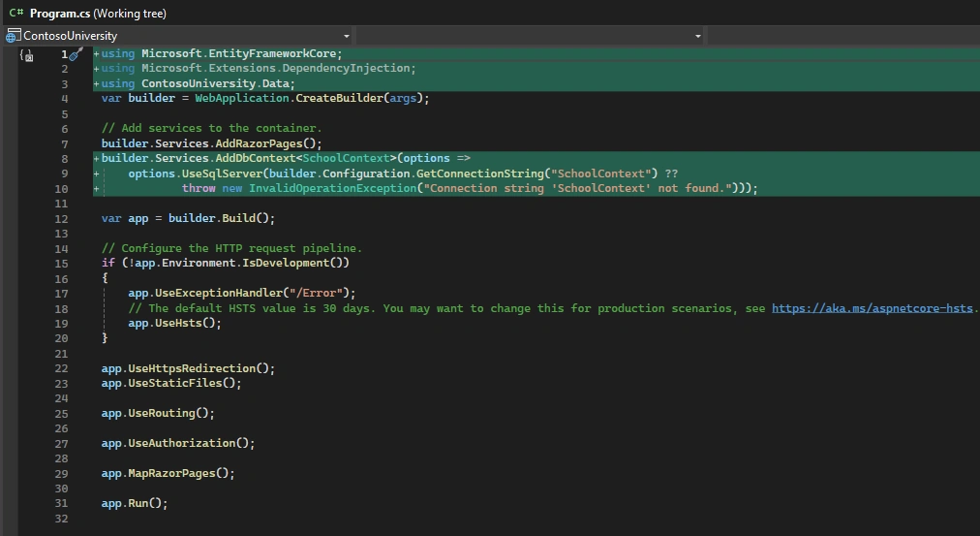Screen dimensions: 980x536
Task: Open the ContosoUniversity project dropdown arrow
Action: tap(347, 36)
